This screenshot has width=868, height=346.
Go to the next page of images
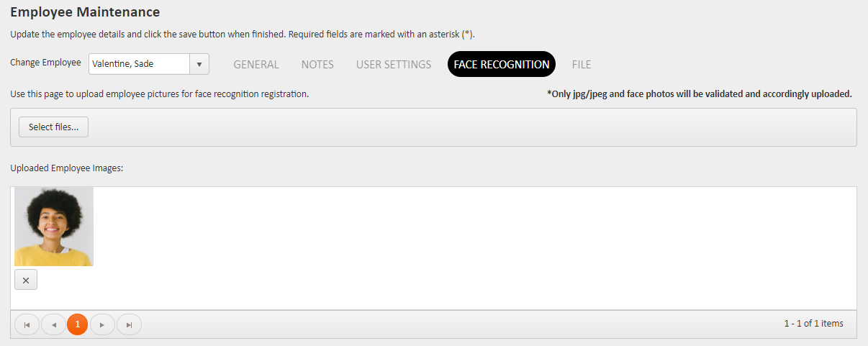102,324
